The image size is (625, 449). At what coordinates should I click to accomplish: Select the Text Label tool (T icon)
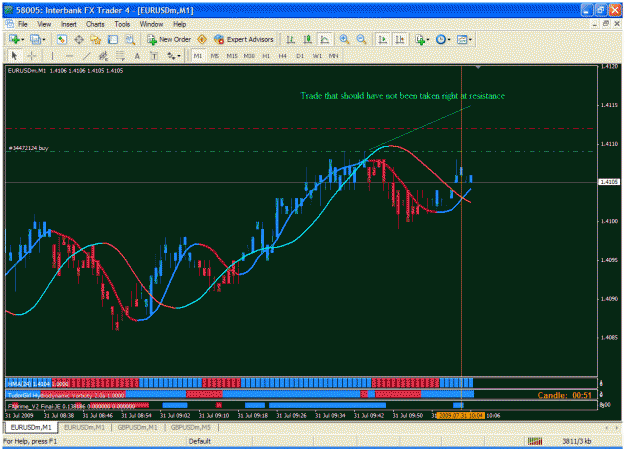154,56
